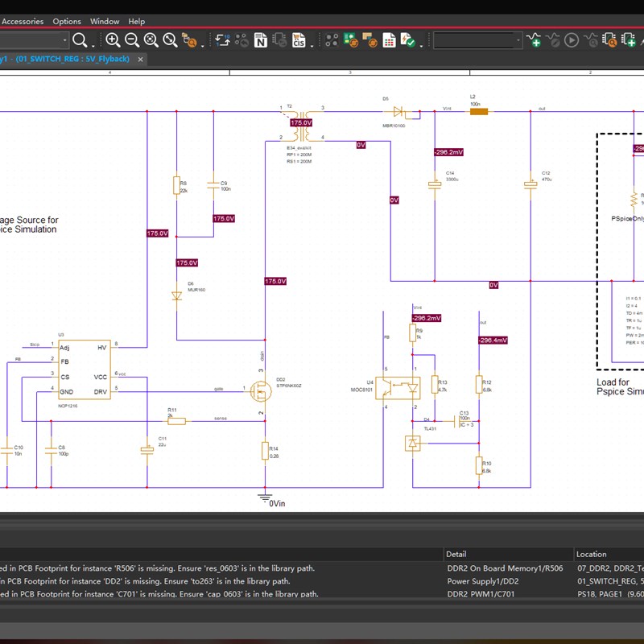Click the Zoom In magnifier icon

[113, 39]
